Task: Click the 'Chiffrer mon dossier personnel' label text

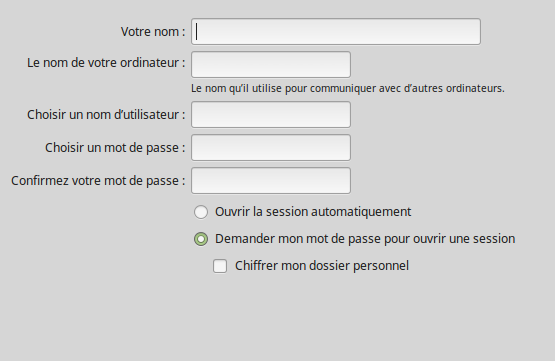Action: [322, 265]
